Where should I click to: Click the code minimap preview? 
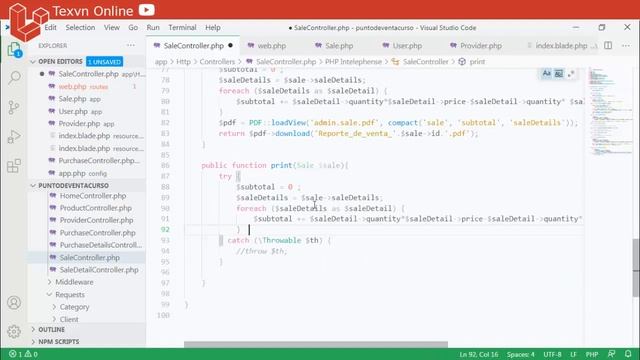611,111
